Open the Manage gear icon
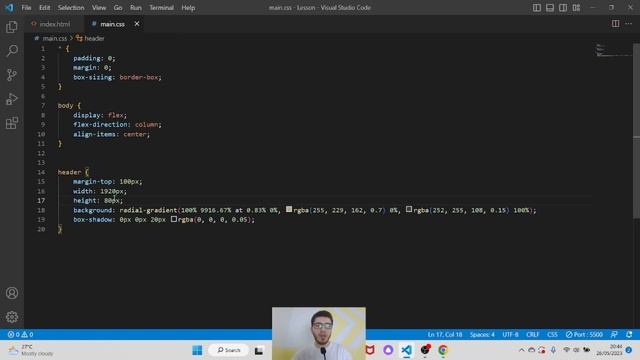 [12, 317]
